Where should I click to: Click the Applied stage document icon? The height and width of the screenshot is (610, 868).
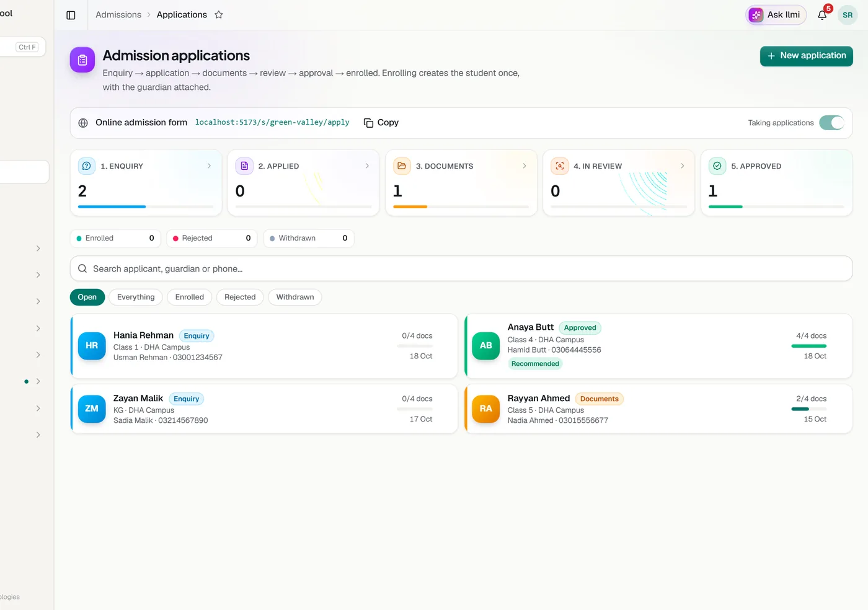(244, 166)
